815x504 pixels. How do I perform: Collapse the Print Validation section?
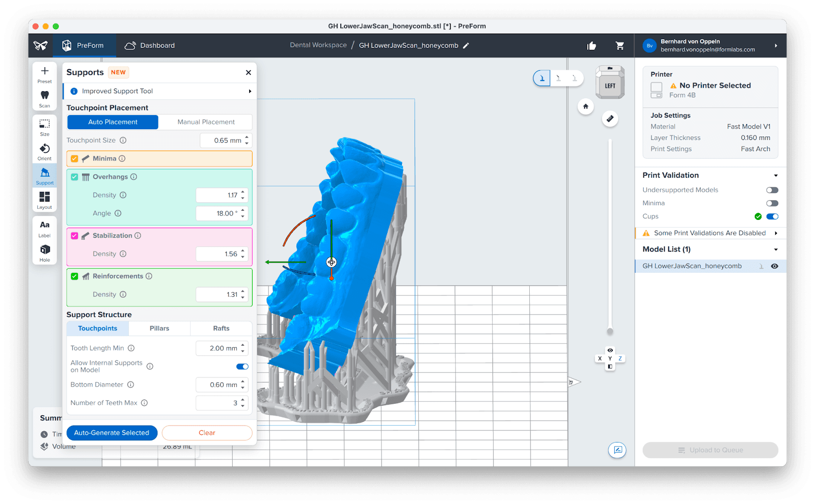pyautogui.click(x=776, y=176)
